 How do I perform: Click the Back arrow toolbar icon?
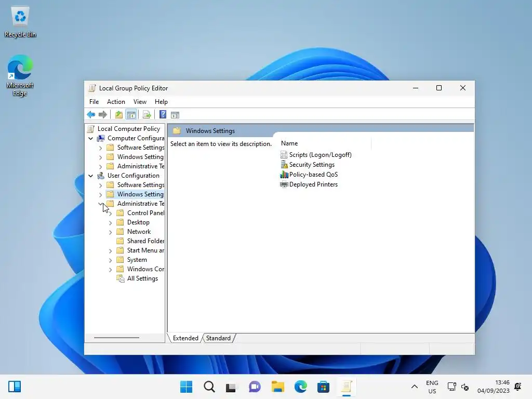pos(91,115)
